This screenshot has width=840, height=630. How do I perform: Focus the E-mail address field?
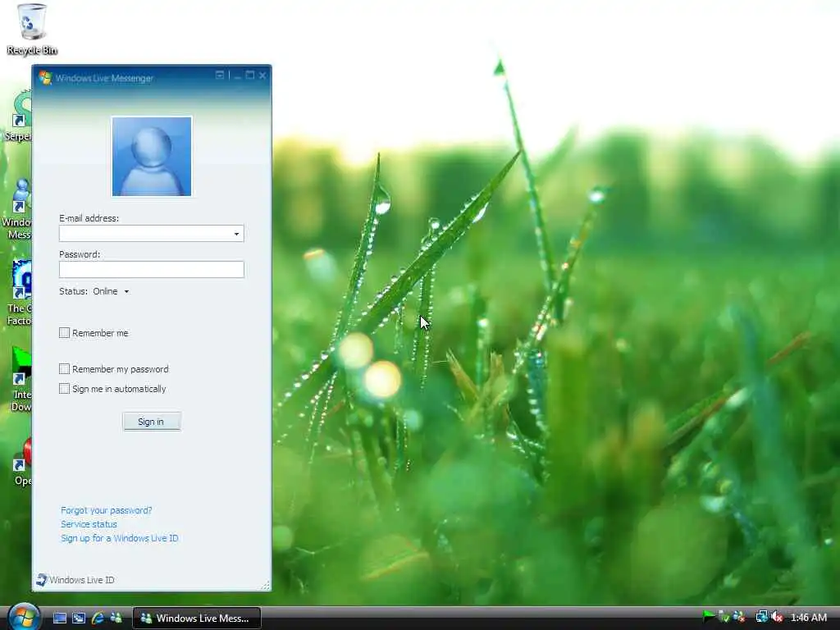(152, 234)
